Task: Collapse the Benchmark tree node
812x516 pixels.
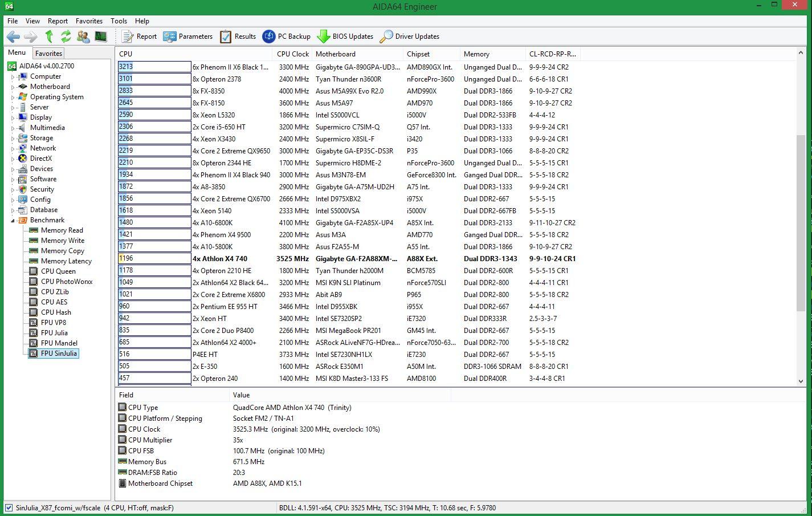Action: tap(13, 221)
